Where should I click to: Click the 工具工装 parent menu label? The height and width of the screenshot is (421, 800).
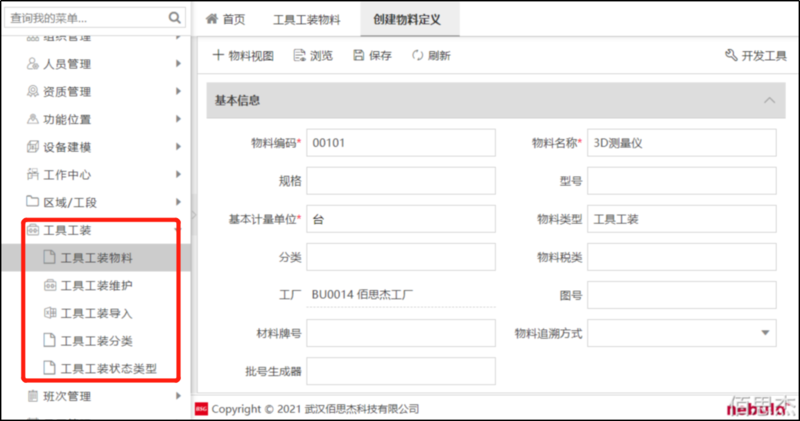(x=67, y=230)
